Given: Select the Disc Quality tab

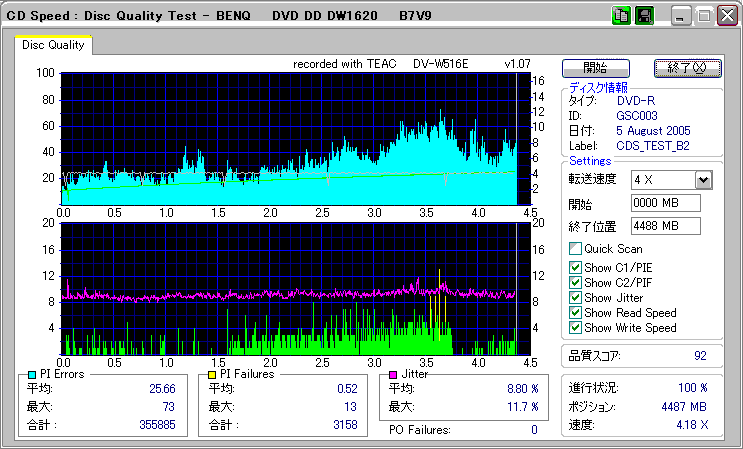Looking at the screenshot, I should click(54, 45).
